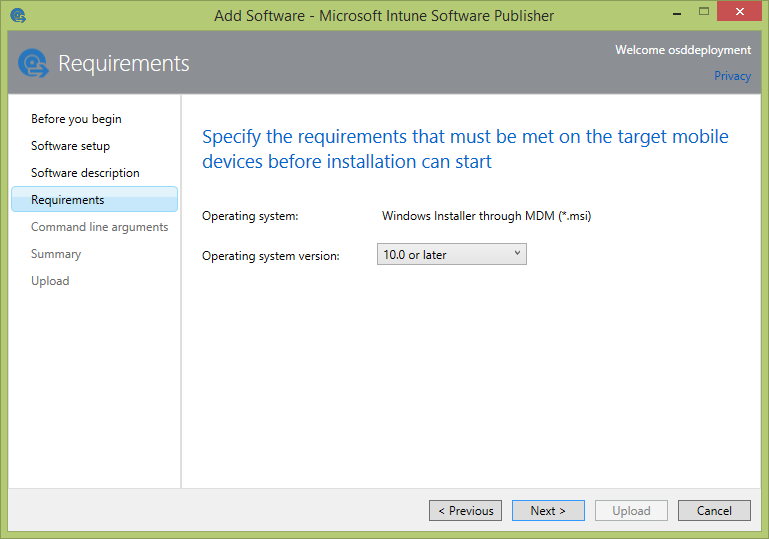Click the Intune app icon in title bar

coord(17,15)
